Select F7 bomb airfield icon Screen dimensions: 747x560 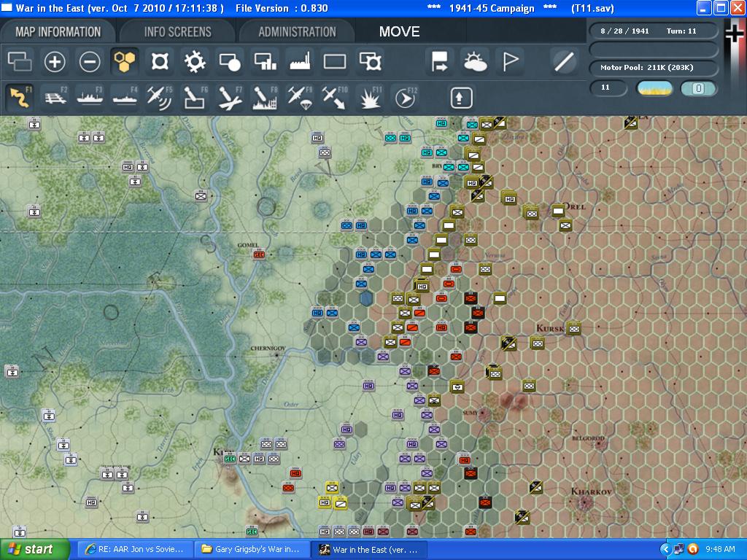click(x=230, y=97)
